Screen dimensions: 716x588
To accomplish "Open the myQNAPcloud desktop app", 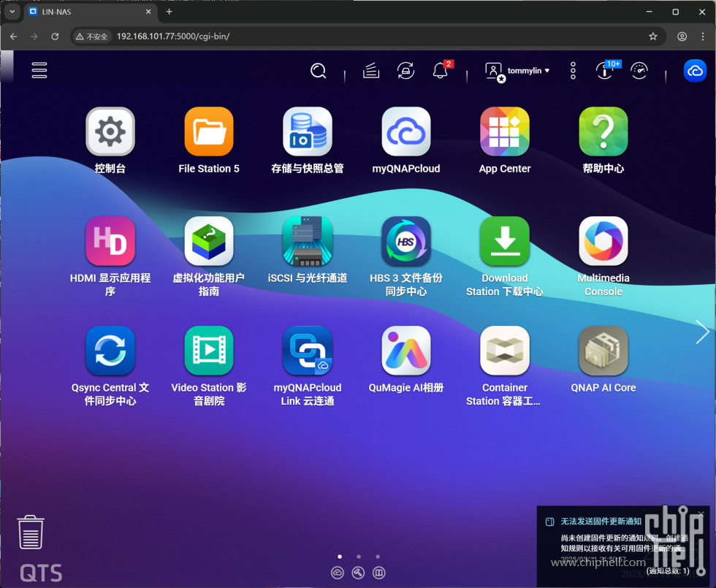I will point(406,131).
